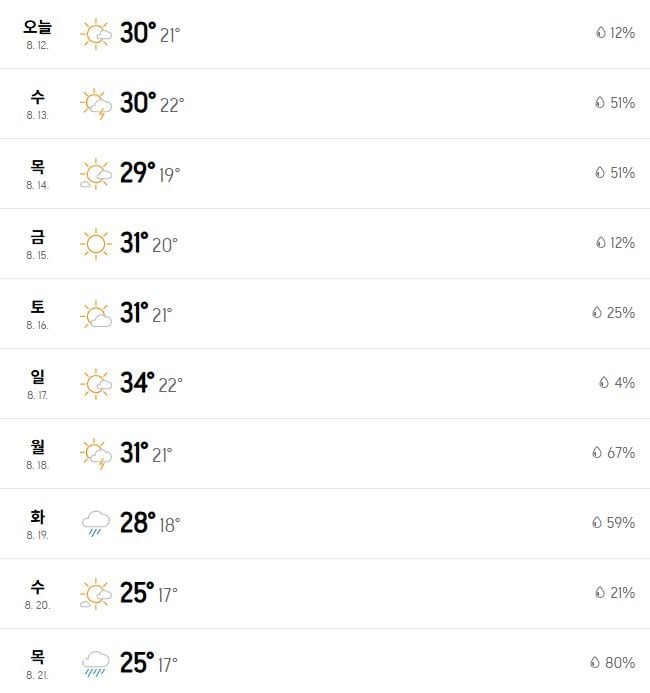Image resolution: width=650 pixels, height=693 pixels.
Task: Click the 29° temperature on Thursday 8.14
Action: [x=138, y=173]
